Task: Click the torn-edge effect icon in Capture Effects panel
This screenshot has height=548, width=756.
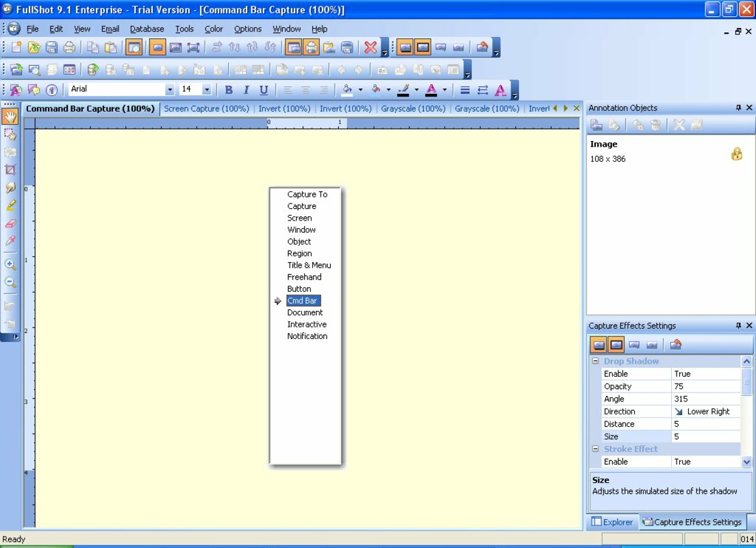Action: [635, 345]
